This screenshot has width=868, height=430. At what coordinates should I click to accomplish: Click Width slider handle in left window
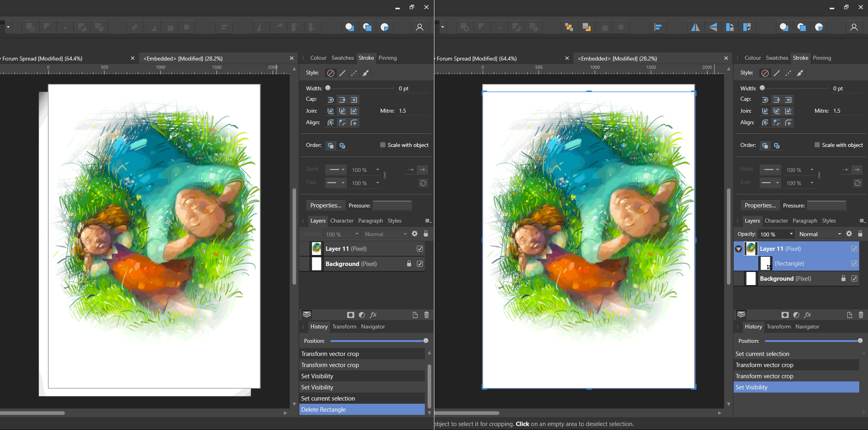tap(328, 88)
